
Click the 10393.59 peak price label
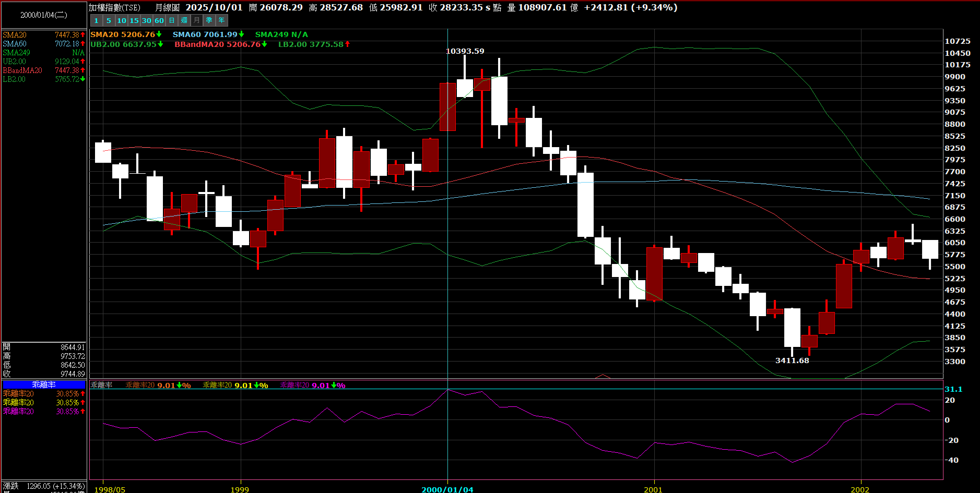465,51
